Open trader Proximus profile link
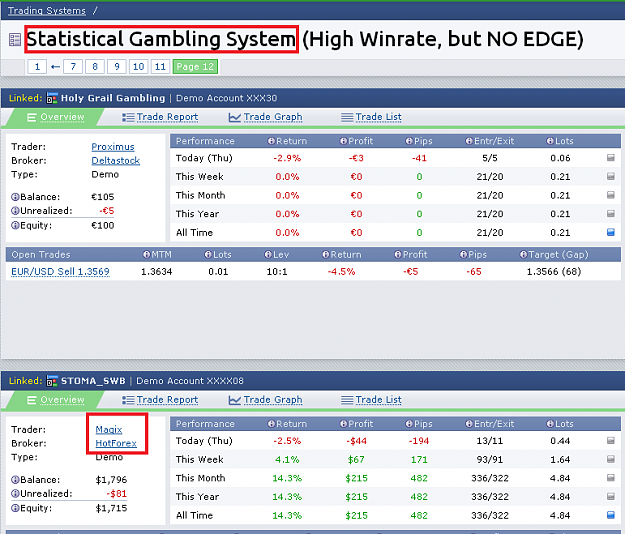The width and height of the screenshot is (625, 534). [113, 147]
